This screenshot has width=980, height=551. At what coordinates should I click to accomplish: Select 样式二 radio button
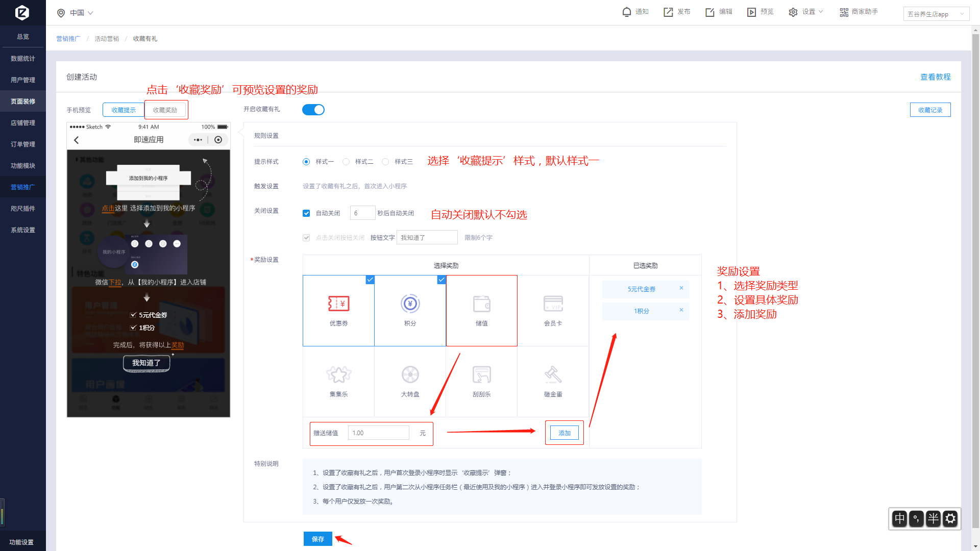click(x=346, y=162)
